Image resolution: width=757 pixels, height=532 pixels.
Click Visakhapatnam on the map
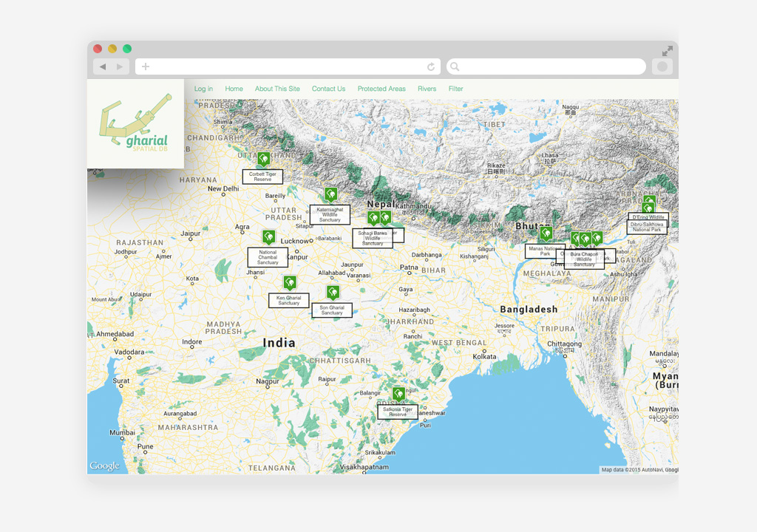364,467
